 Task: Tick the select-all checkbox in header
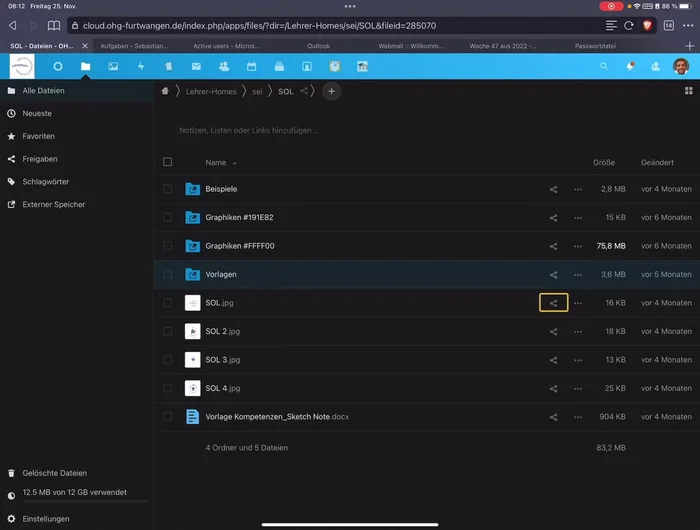pyautogui.click(x=168, y=162)
